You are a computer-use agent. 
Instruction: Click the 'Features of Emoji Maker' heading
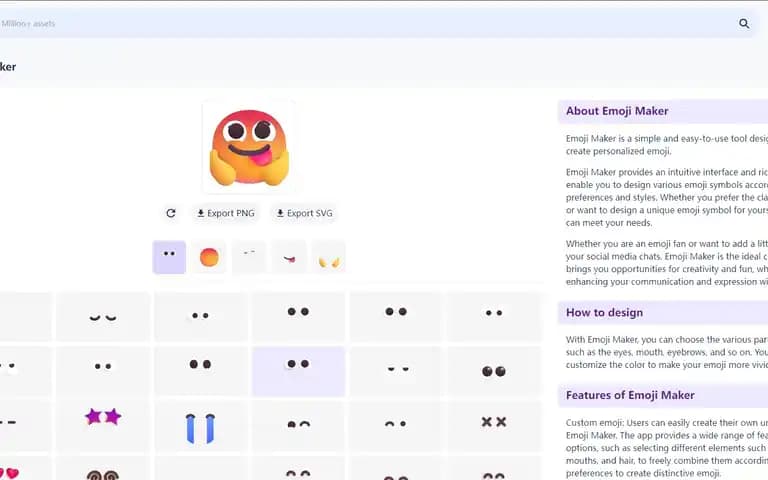[630, 395]
